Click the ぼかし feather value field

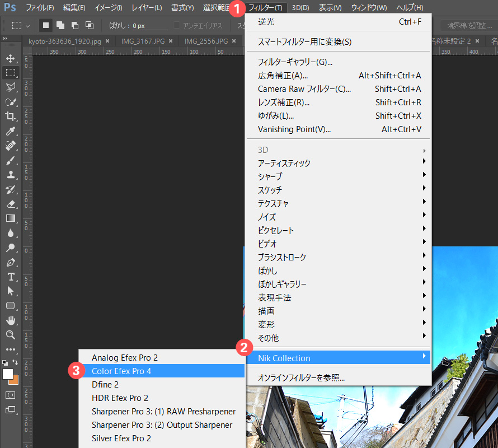pyautogui.click(x=150, y=26)
